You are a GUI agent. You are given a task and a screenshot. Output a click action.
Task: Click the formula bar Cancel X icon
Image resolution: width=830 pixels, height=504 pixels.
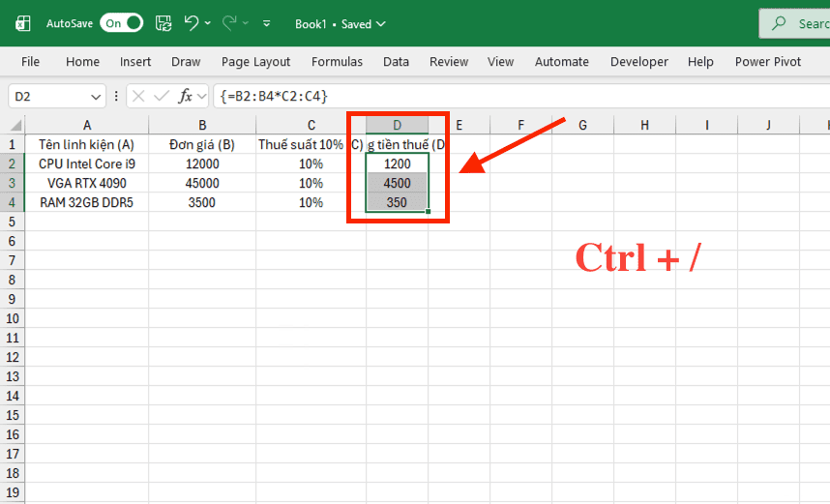[x=138, y=97]
